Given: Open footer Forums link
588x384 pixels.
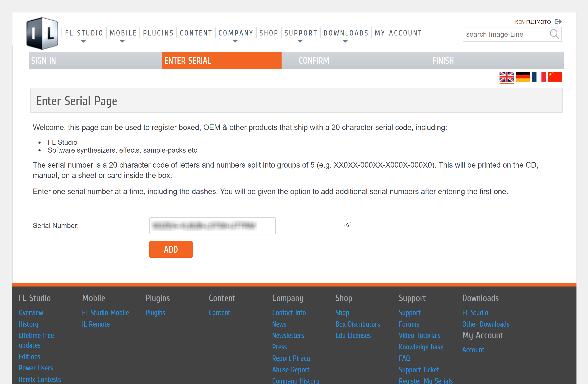Looking at the screenshot, I should pos(409,324).
